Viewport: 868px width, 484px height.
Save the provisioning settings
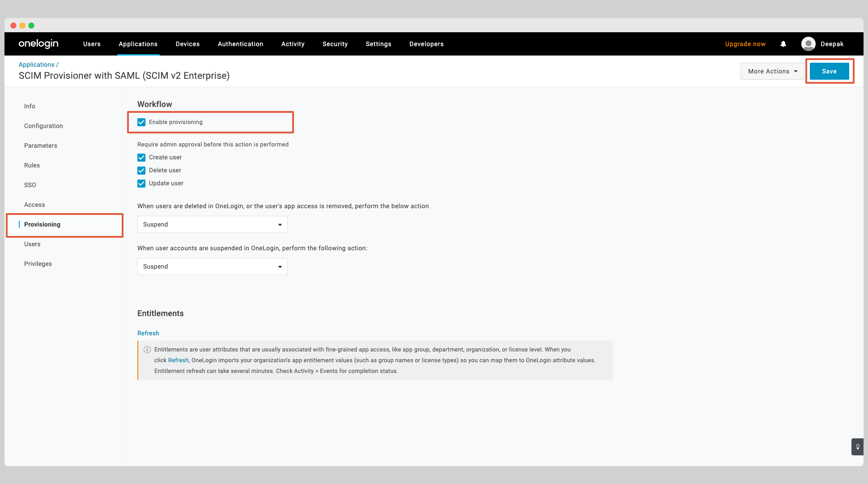[829, 71]
